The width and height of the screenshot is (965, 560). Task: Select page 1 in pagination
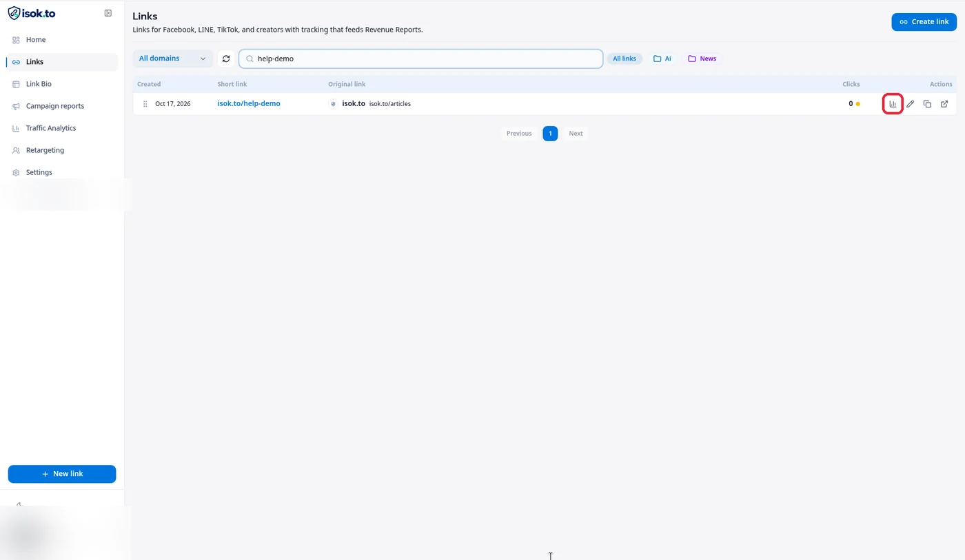coord(550,134)
